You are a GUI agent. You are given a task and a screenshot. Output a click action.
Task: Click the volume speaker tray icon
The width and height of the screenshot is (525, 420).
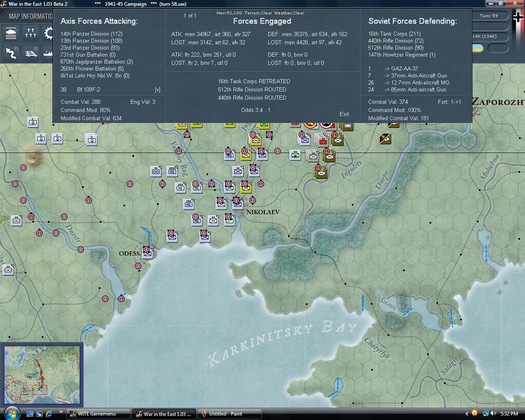(x=493, y=413)
